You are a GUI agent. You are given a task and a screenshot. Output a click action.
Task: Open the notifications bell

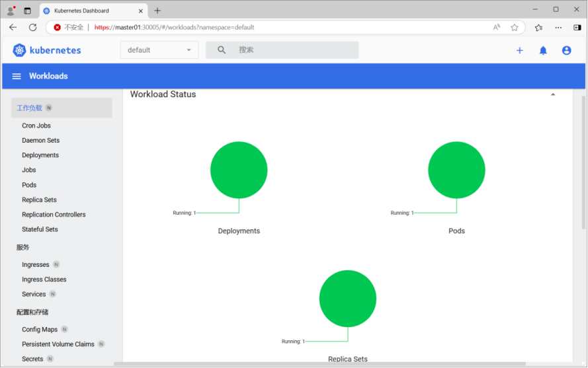pos(543,51)
